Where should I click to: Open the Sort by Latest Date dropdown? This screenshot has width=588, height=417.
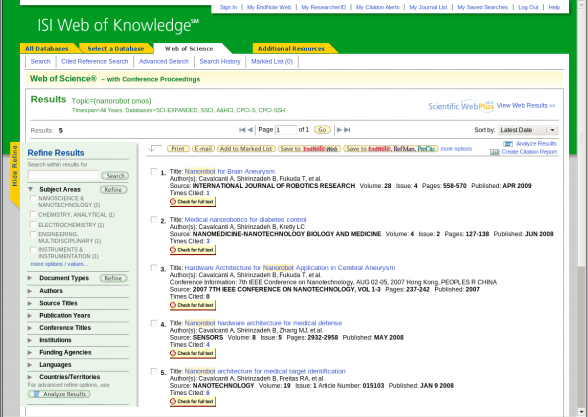click(528, 130)
